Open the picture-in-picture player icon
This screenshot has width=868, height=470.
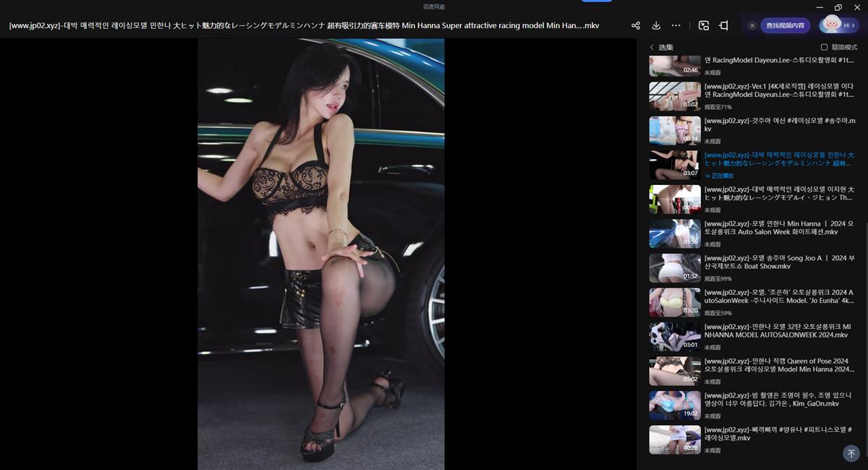pos(703,25)
